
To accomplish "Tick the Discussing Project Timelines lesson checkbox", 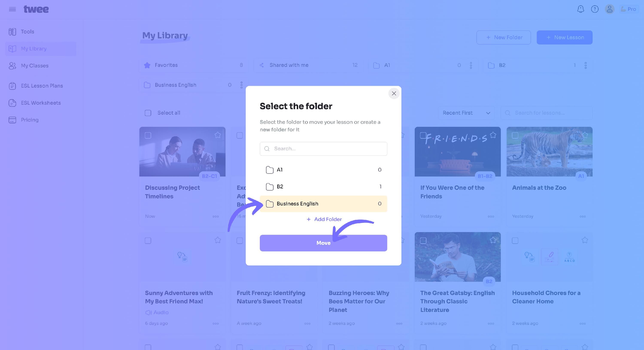I will tap(148, 135).
